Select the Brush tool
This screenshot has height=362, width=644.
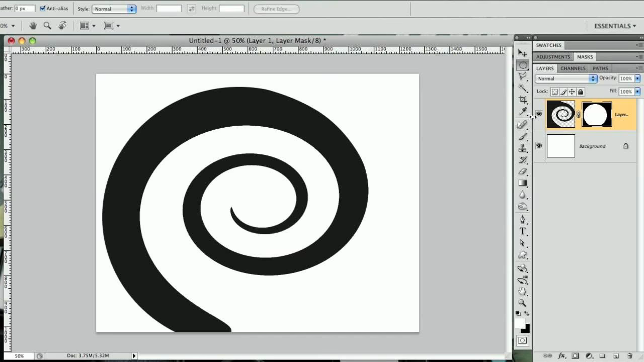click(x=523, y=136)
